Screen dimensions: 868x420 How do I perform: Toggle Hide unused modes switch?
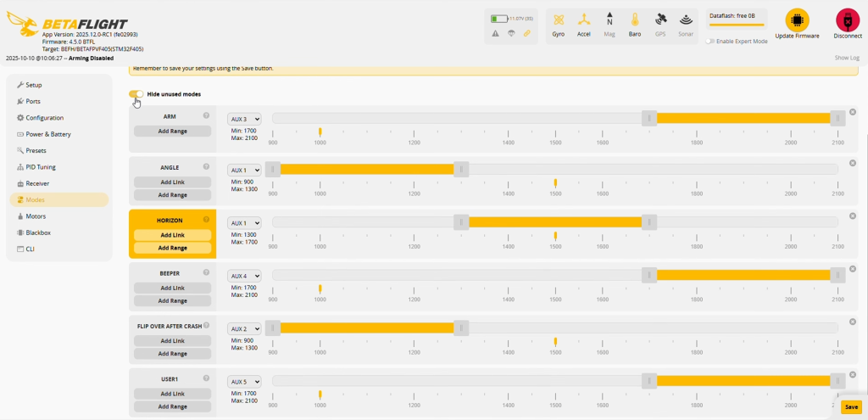point(136,94)
